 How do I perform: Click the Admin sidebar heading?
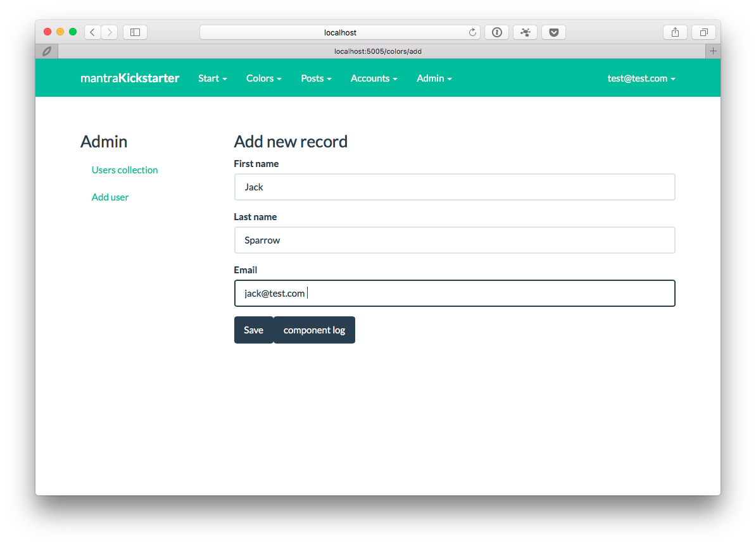(x=104, y=142)
